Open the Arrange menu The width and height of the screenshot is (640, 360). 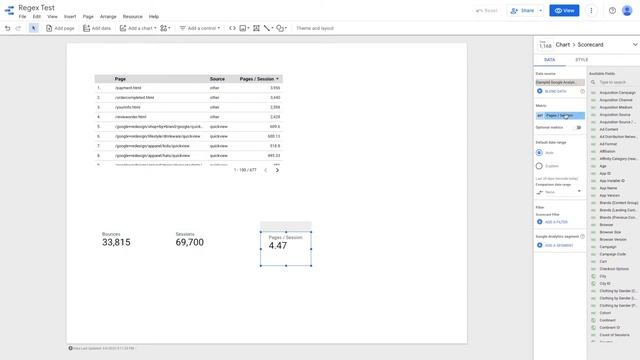[108, 17]
